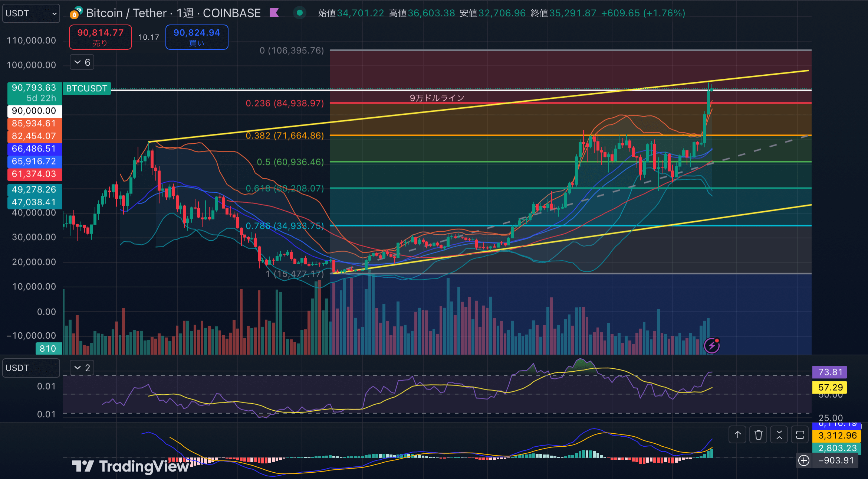Click the red 61,374.03 axis label
Screen dimensions: 868x479
(34, 174)
